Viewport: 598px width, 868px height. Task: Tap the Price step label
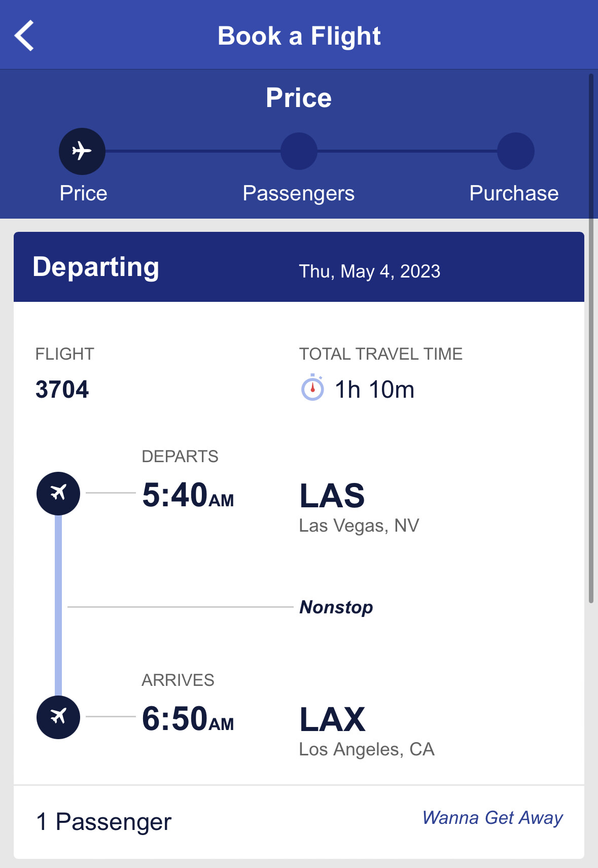click(84, 193)
